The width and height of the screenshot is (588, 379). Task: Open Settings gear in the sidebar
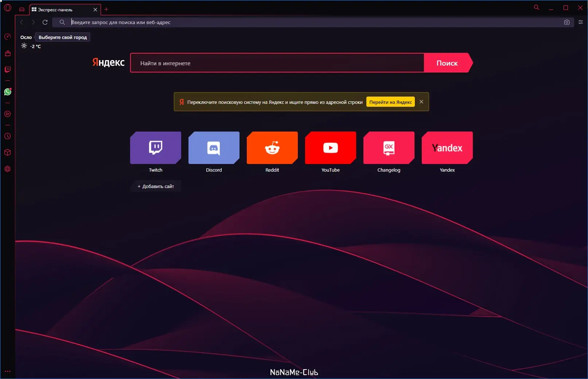pos(8,169)
